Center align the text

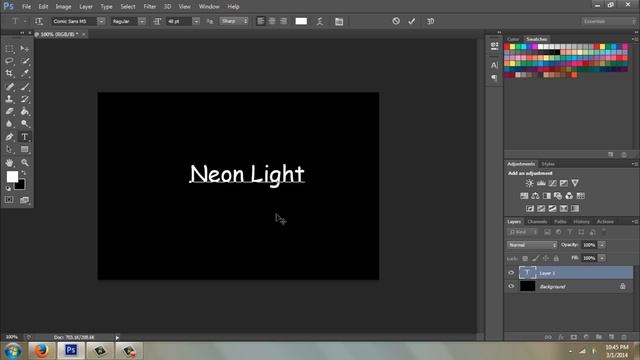pos(272,21)
